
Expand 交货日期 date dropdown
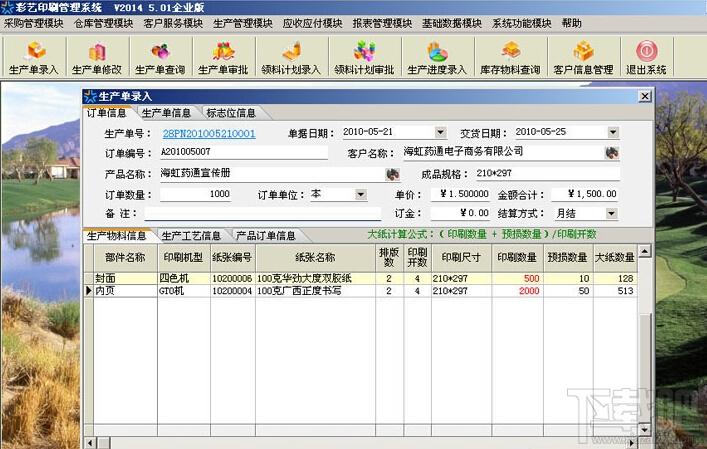click(x=613, y=132)
